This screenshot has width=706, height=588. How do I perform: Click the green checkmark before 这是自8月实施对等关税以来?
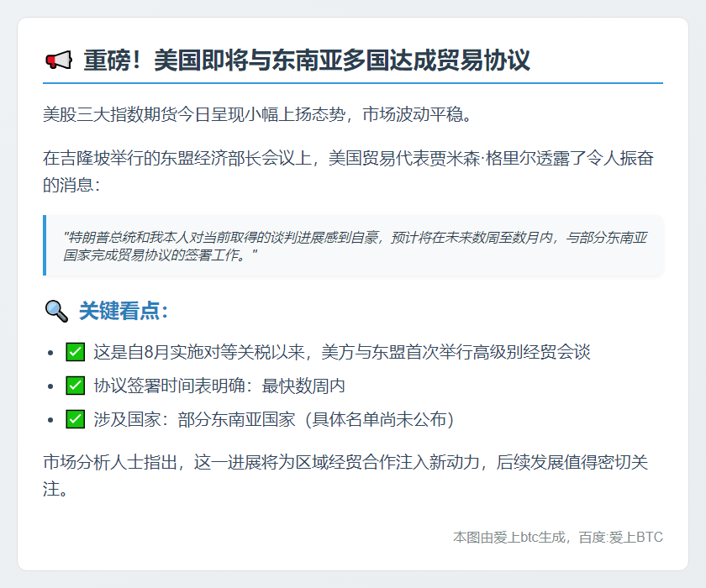click(x=76, y=352)
